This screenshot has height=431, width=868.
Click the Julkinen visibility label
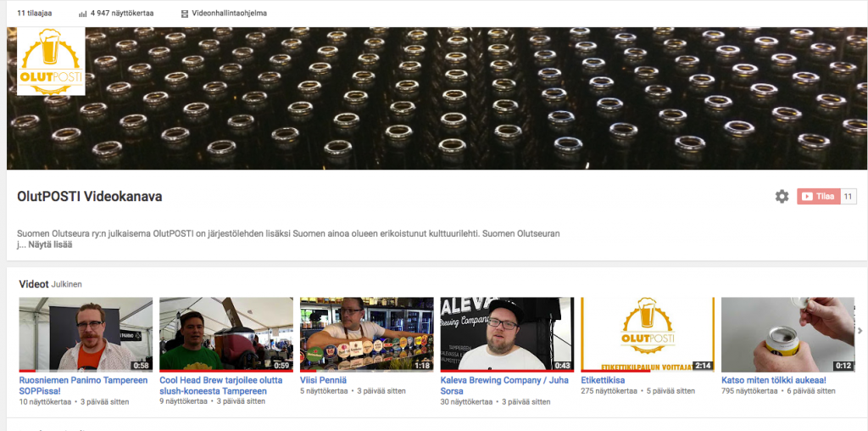66,285
